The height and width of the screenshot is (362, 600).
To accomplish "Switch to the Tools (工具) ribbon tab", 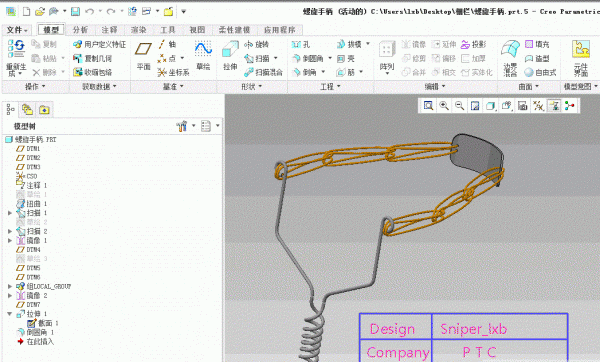I will (168, 30).
